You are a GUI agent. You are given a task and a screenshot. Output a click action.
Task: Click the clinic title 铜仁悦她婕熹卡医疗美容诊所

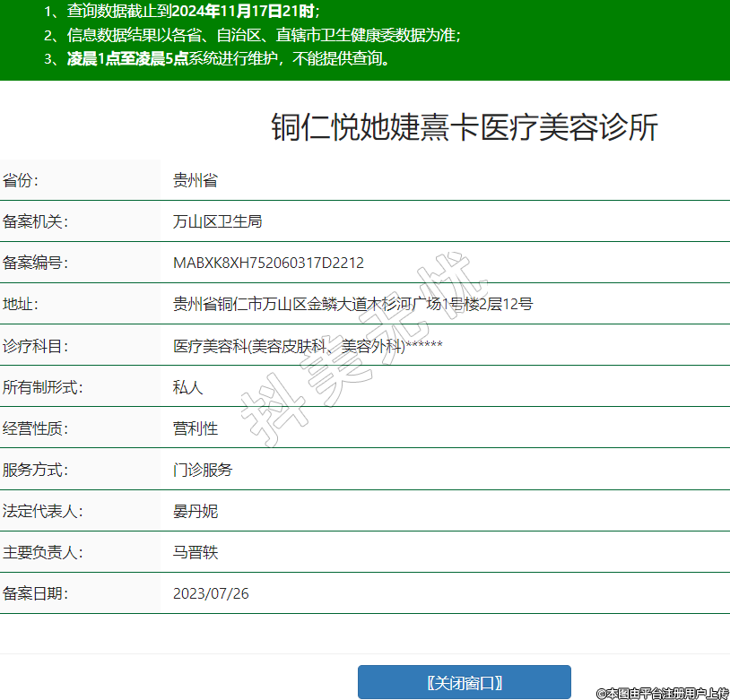[464, 128]
